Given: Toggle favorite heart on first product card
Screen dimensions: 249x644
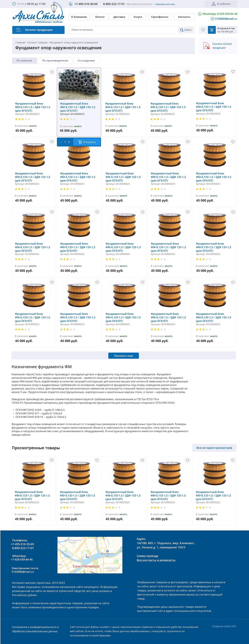Looking at the screenshot, I should click(x=52, y=72).
